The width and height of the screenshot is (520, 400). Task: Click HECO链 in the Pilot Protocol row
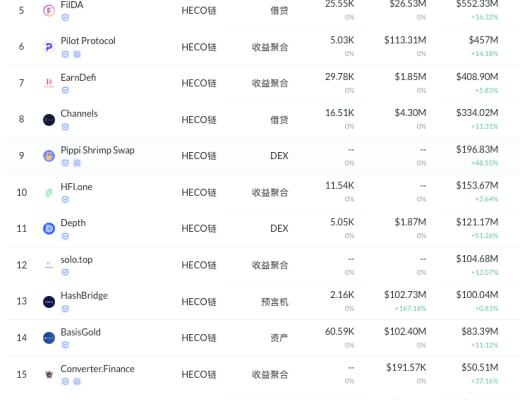[199, 47]
